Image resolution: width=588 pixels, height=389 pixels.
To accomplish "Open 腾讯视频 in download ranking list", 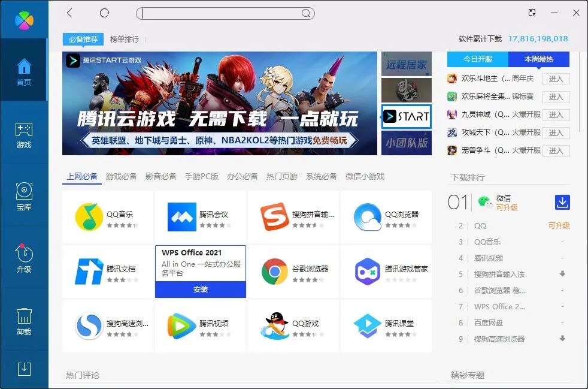I will pyautogui.click(x=488, y=258).
